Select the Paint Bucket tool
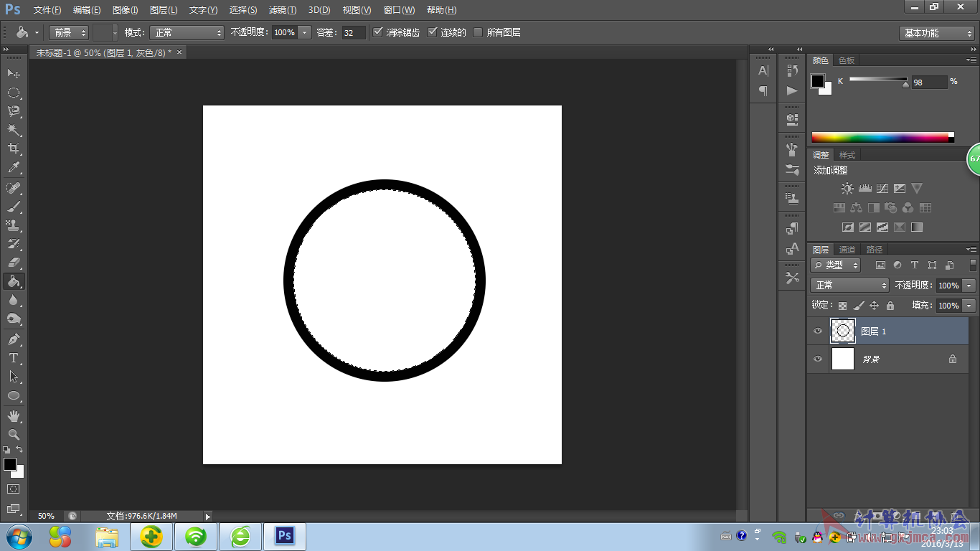 tap(14, 281)
